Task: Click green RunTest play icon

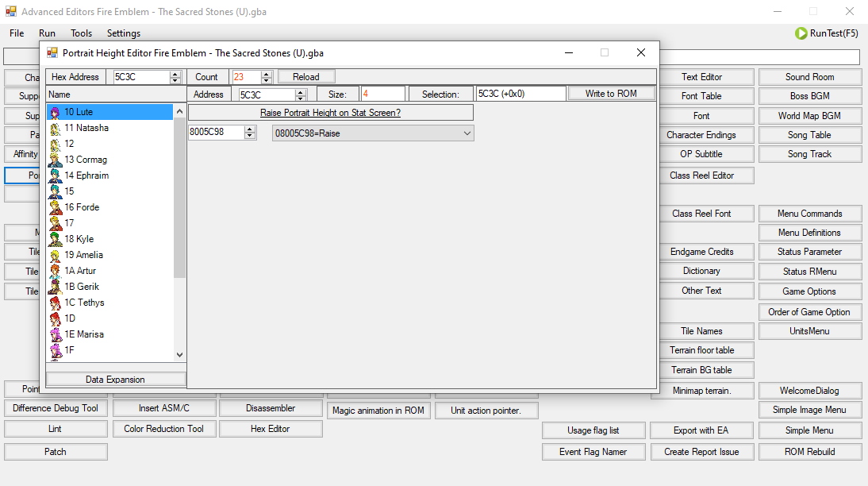Action: pos(801,33)
